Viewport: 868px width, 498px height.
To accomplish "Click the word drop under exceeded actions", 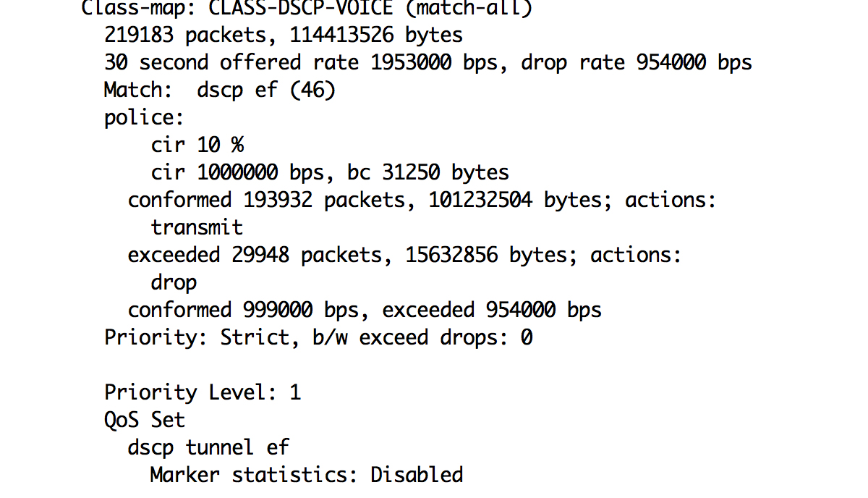I will click(x=174, y=282).
